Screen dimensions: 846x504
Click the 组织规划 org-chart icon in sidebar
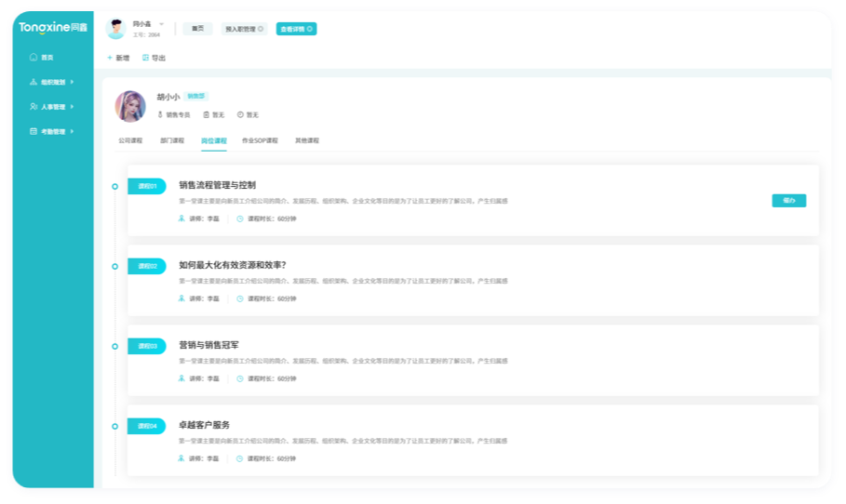34,82
